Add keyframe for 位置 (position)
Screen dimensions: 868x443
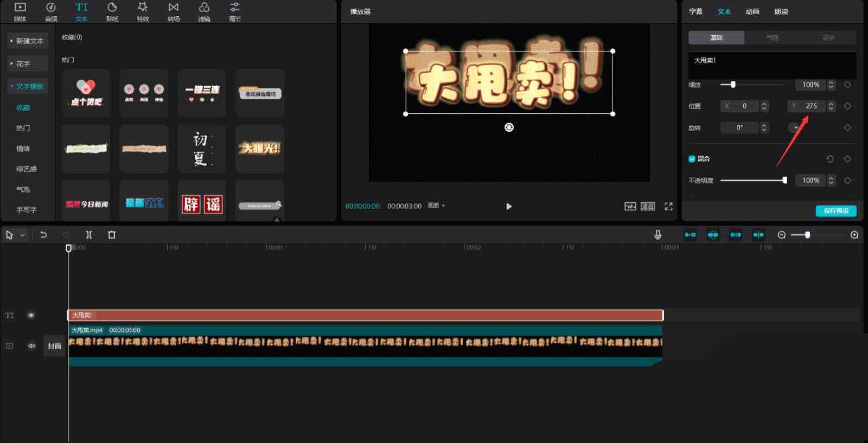coord(847,106)
